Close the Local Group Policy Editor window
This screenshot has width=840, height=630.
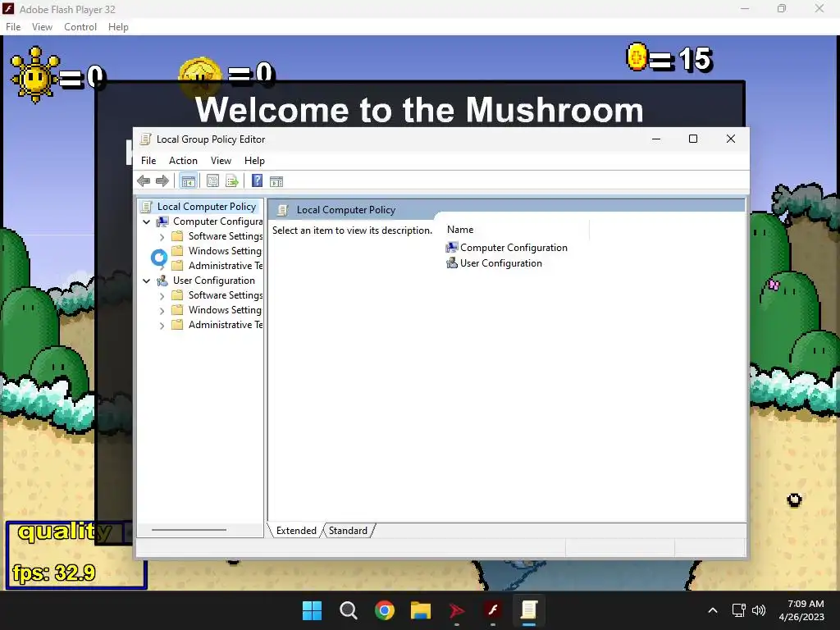731,139
